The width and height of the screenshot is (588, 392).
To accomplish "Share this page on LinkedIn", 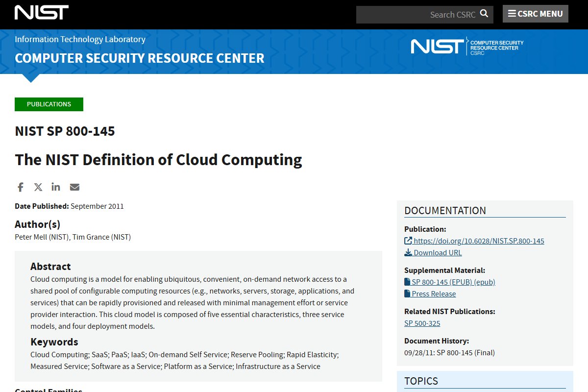I will click(56, 187).
